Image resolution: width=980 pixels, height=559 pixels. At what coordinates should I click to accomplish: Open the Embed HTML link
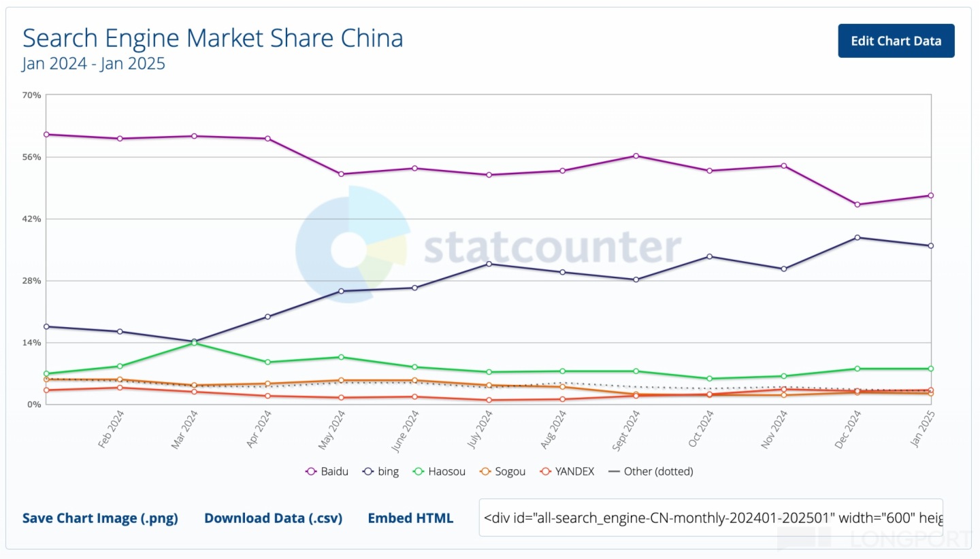410,518
